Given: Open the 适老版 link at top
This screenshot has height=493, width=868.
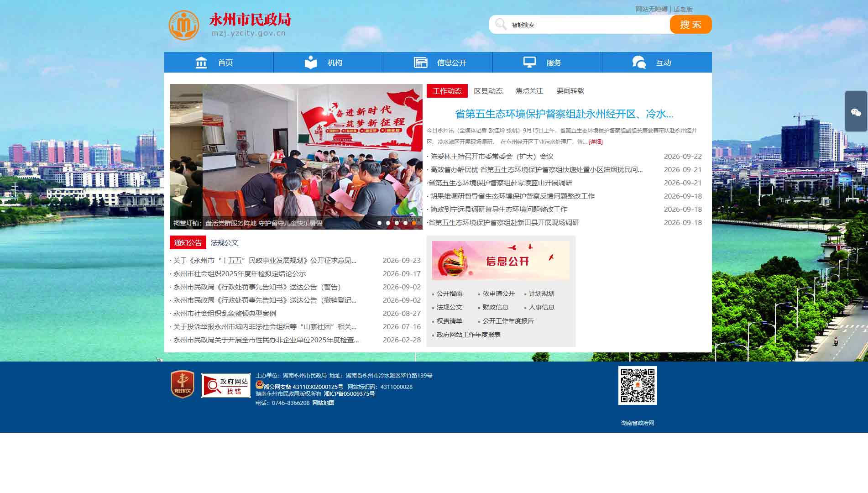Looking at the screenshot, I should (683, 9).
